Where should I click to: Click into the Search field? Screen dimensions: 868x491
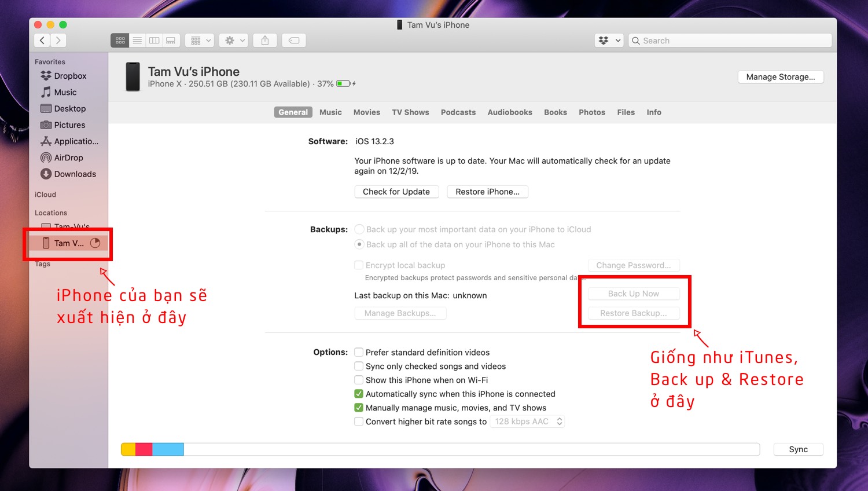click(x=730, y=41)
